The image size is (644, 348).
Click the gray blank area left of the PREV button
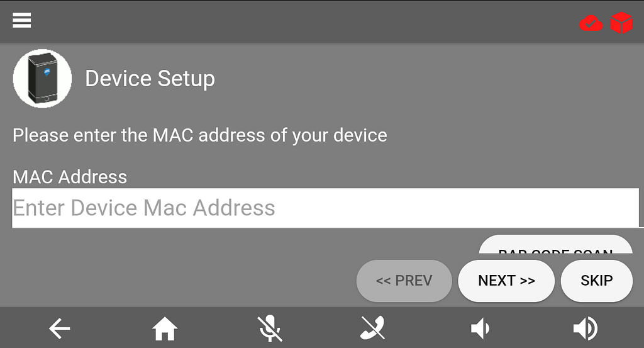tap(180, 281)
